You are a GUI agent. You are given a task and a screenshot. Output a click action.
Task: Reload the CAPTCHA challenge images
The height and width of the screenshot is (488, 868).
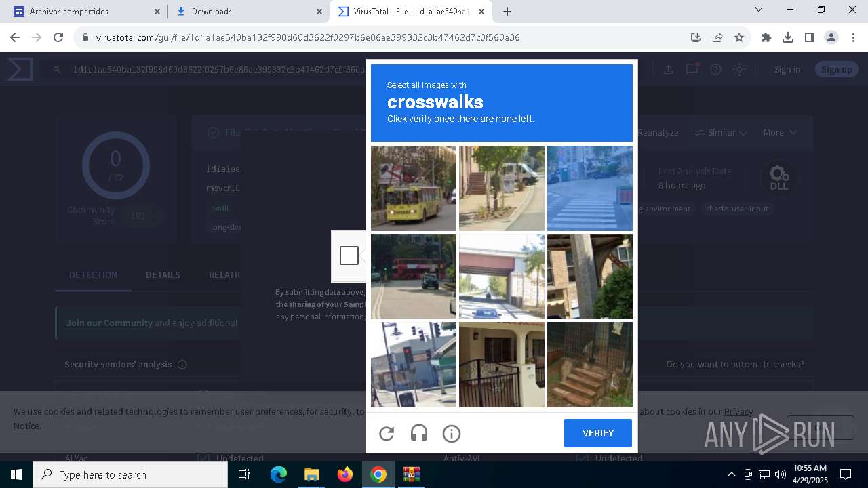click(x=387, y=433)
